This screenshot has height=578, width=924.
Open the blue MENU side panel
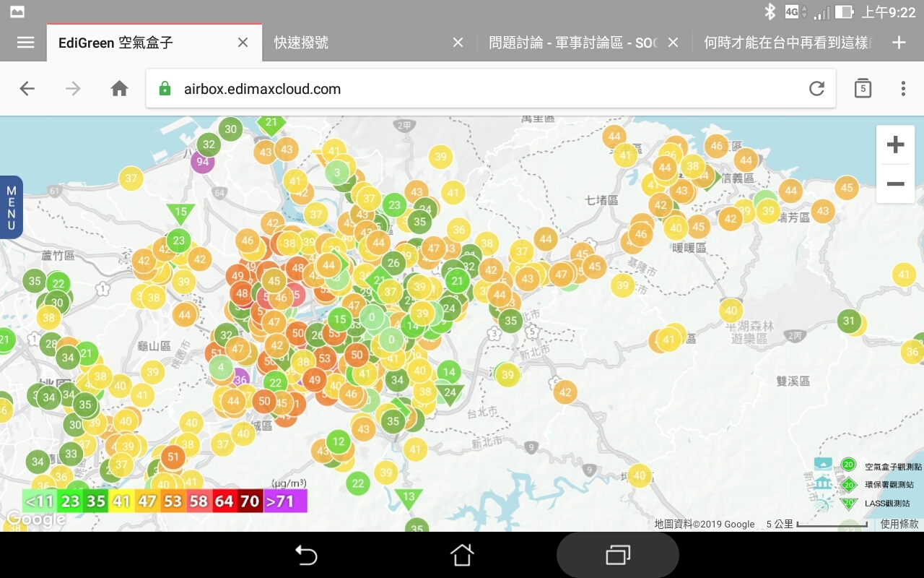[12, 207]
